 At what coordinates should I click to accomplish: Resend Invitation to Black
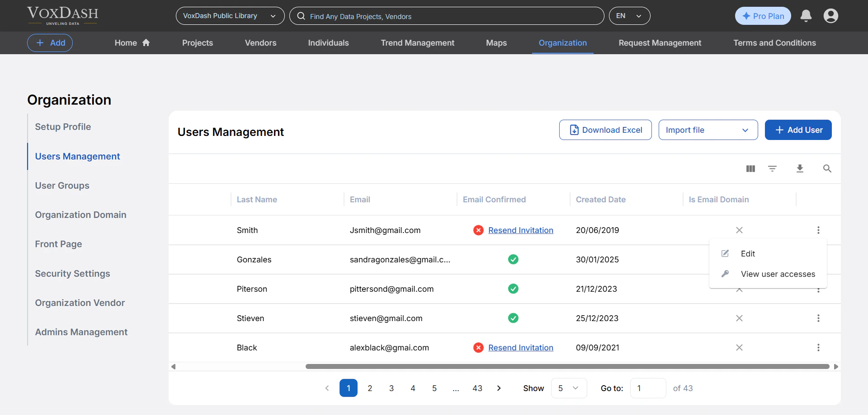(521, 348)
